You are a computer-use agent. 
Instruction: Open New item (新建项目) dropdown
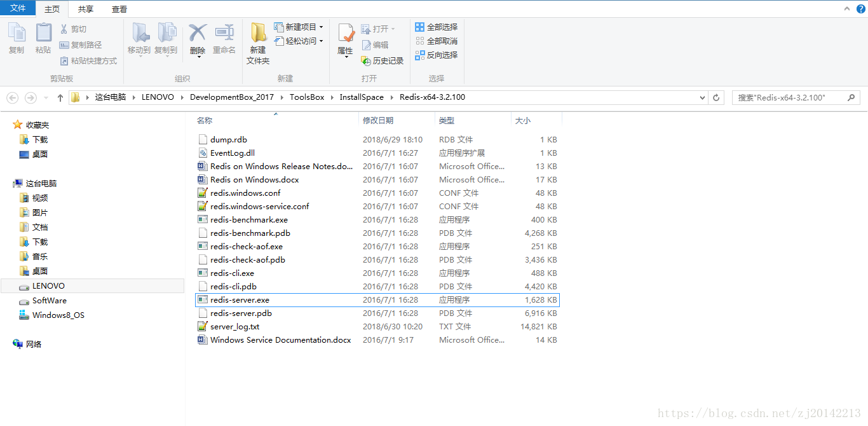click(x=299, y=27)
